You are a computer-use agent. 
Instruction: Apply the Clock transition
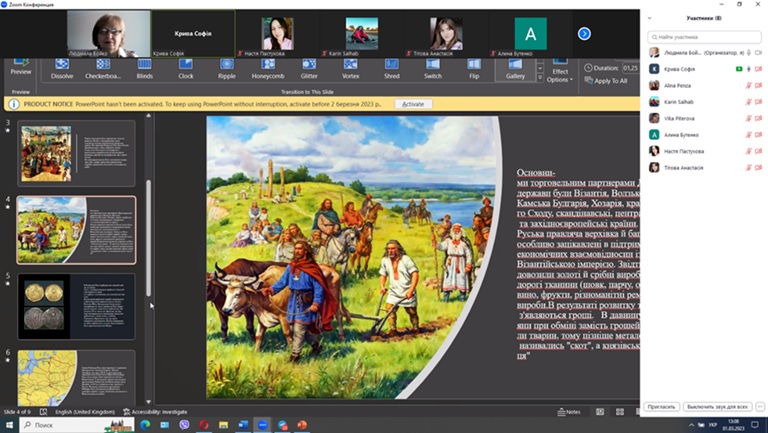coord(186,69)
